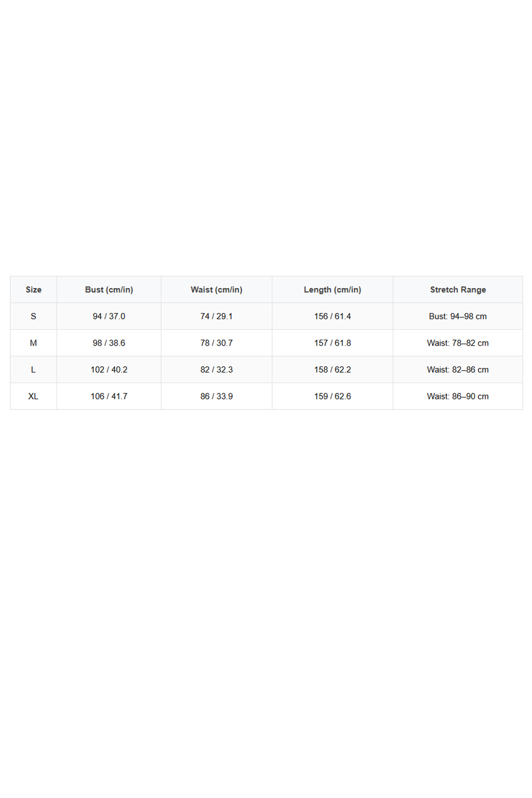Image resolution: width=532 pixels, height=798 pixels.
Task: Click the Size column header
Action: (x=33, y=289)
